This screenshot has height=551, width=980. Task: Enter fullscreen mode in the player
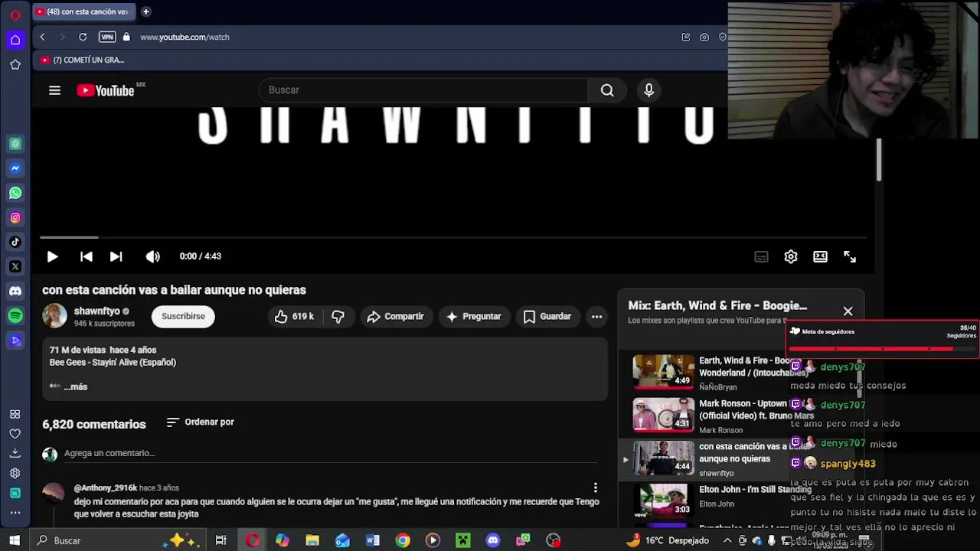[850, 256]
